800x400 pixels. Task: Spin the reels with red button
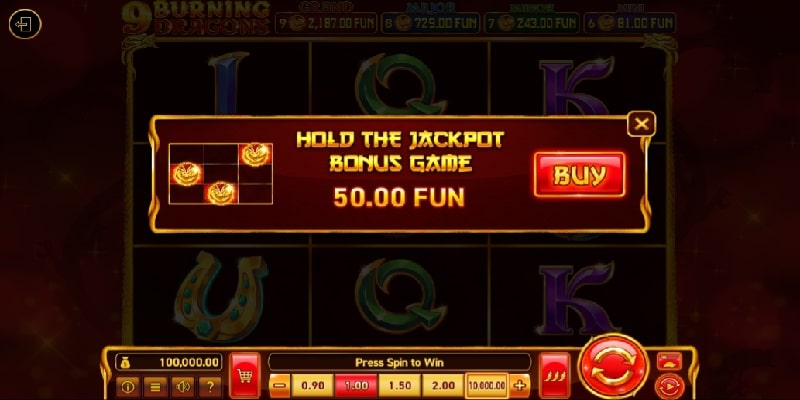pos(613,367)
